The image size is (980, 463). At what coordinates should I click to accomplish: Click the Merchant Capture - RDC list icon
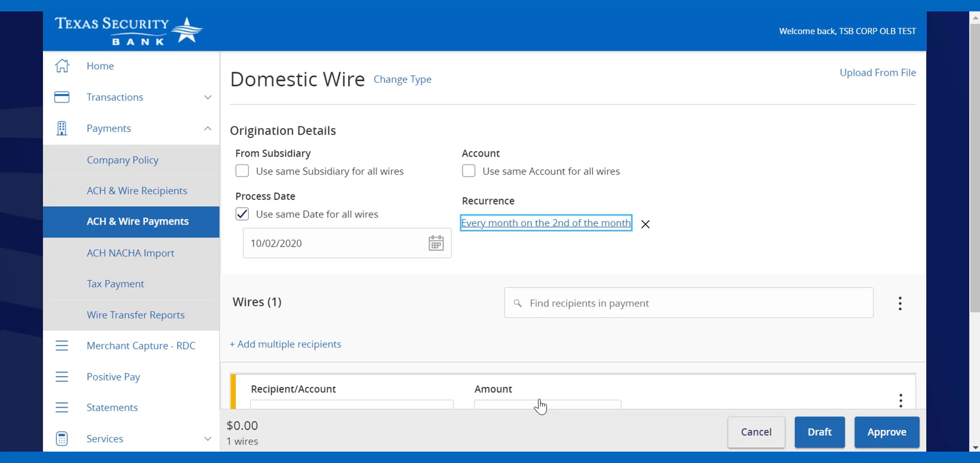tap(62, 345)
